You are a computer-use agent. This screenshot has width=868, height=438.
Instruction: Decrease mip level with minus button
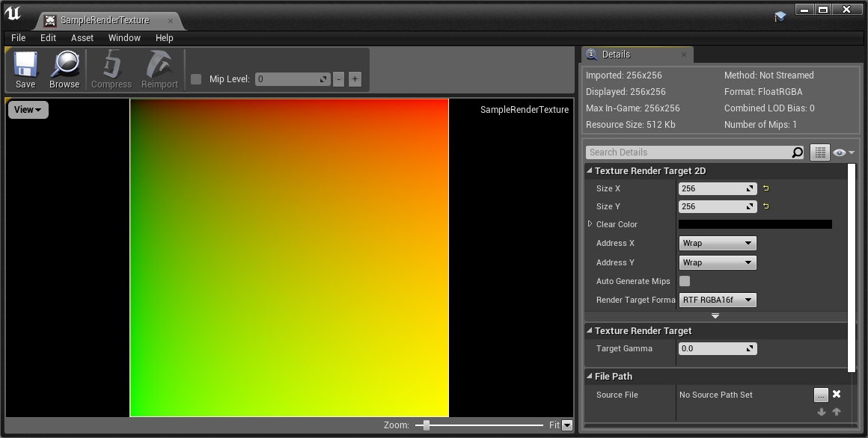339,79
